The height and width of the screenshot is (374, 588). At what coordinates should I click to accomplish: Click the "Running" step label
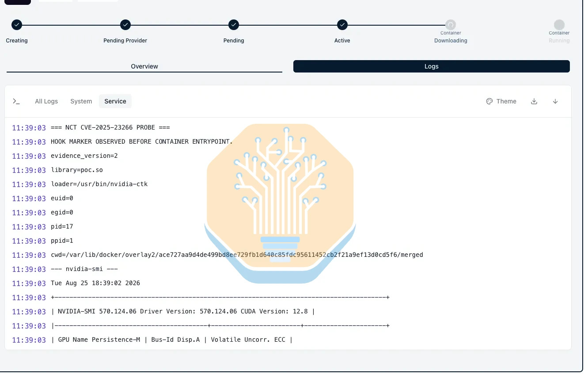click(559, 41)
